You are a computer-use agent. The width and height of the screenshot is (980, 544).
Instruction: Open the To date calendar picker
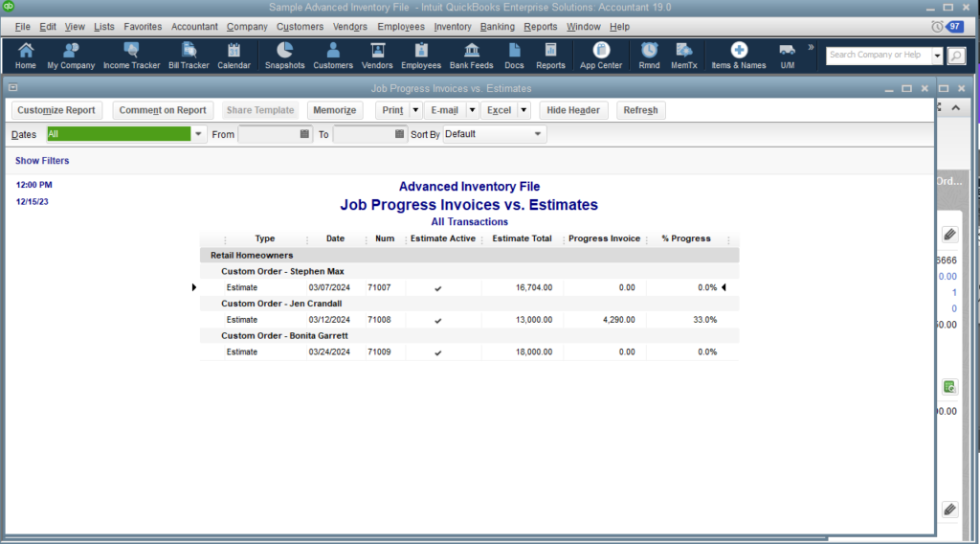pos(399,134)
